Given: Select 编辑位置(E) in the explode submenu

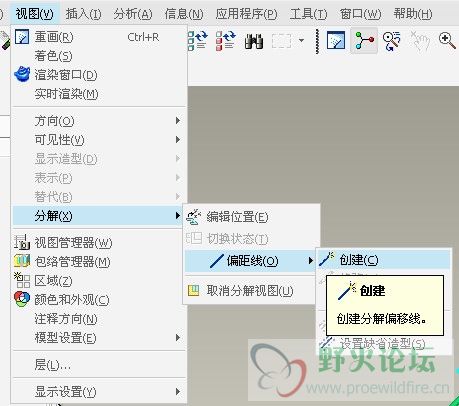Looking at the screenshot, I should click(251, 217).
